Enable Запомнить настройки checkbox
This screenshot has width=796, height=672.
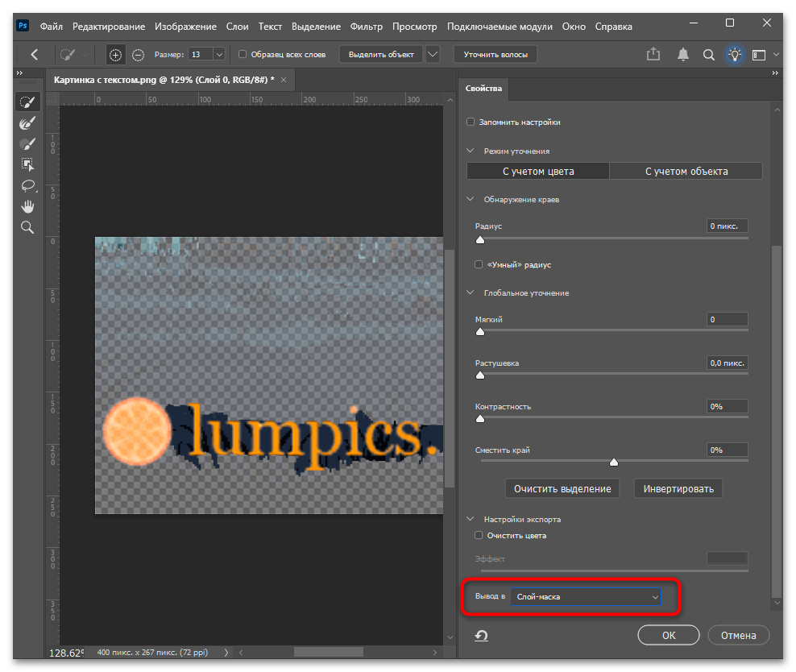471,122
